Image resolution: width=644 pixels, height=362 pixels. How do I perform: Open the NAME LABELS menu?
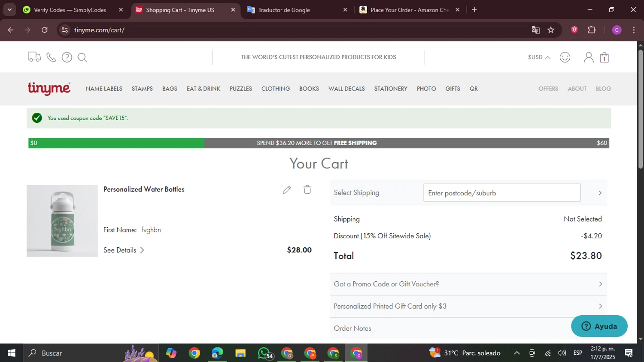104,88
